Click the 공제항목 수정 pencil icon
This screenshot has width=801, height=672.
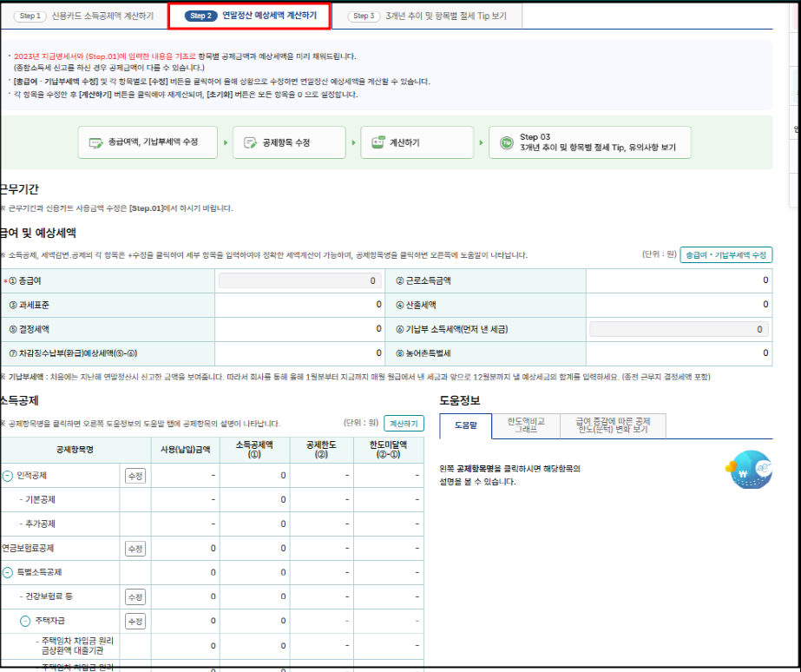250,142
